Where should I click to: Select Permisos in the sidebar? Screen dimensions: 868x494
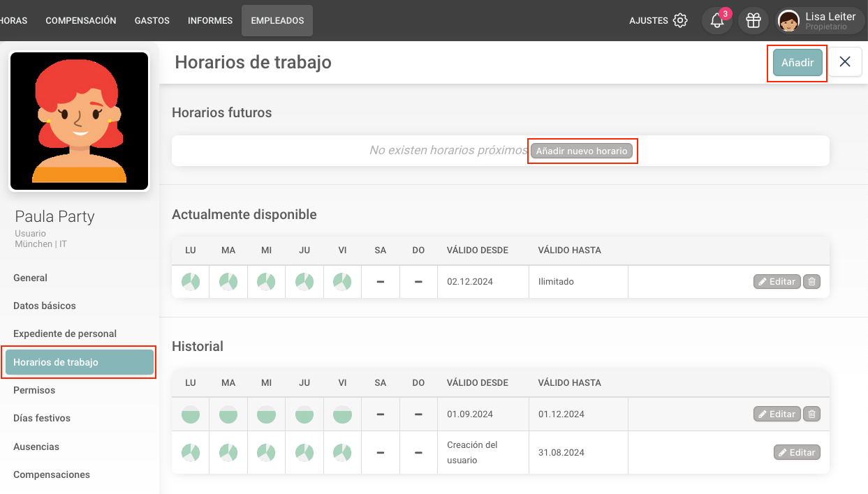click(34, 390)
